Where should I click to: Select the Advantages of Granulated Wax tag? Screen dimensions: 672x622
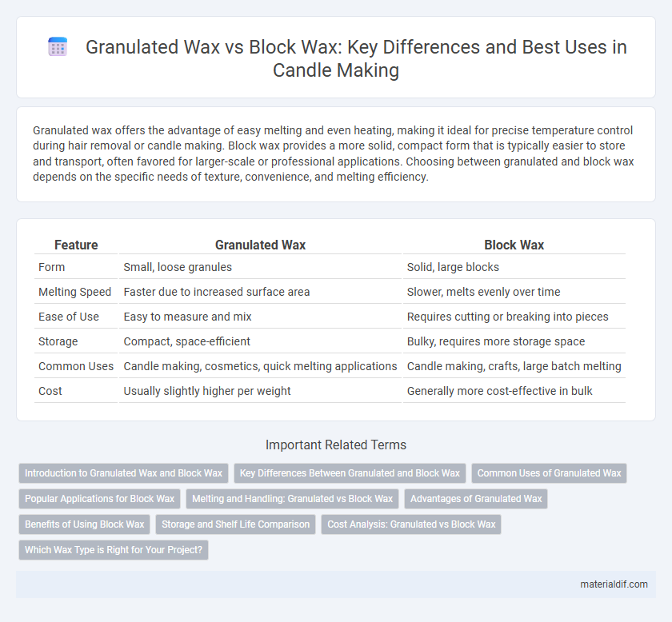476,499
